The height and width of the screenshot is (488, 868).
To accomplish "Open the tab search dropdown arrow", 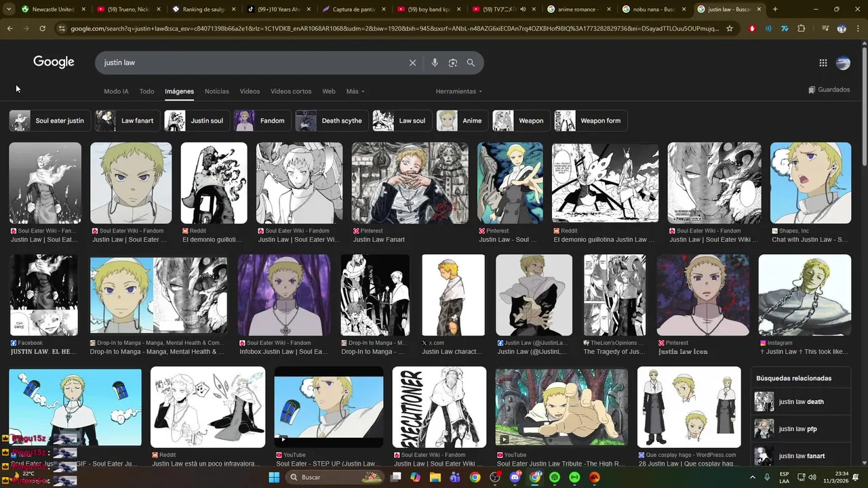I will tap(9, 9).
